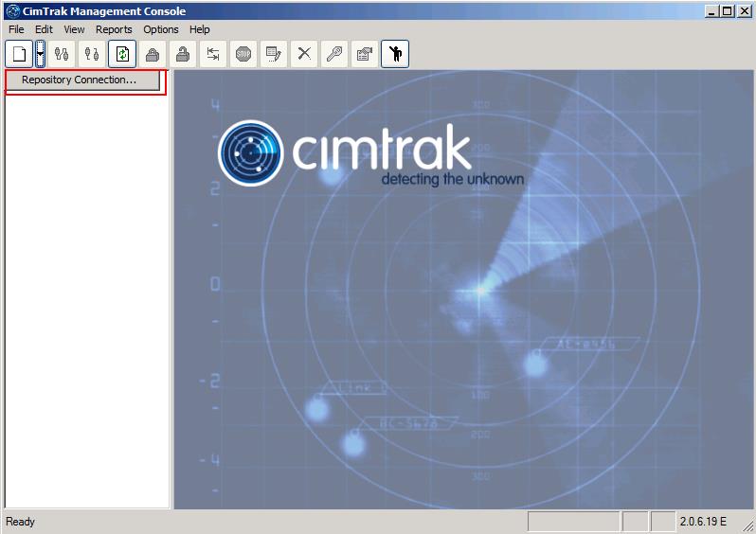This screenshot has height=534, width=756.
Task: Open the Options menu
Action: [x=161, y=29]
